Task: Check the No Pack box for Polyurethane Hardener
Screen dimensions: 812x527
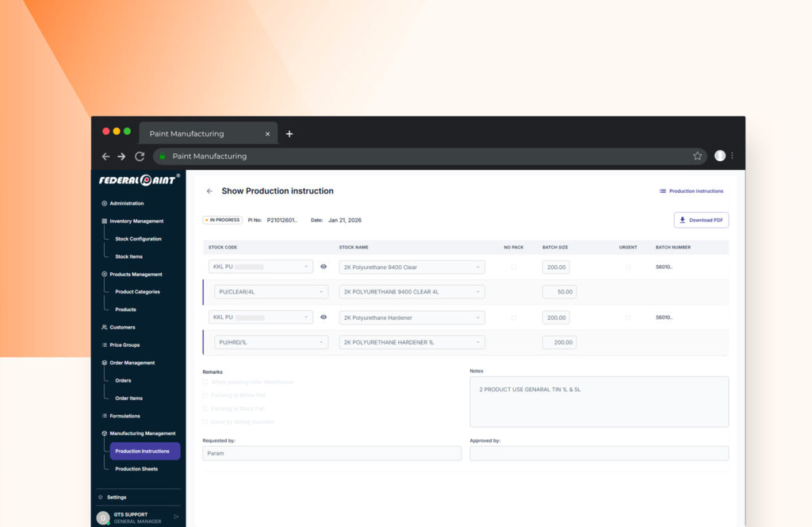Action: (x=514, y=317)
